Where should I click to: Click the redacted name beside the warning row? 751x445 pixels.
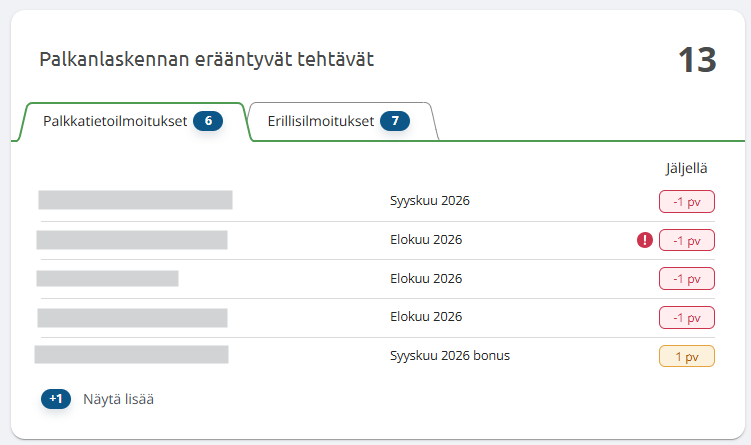coord(132,240)
